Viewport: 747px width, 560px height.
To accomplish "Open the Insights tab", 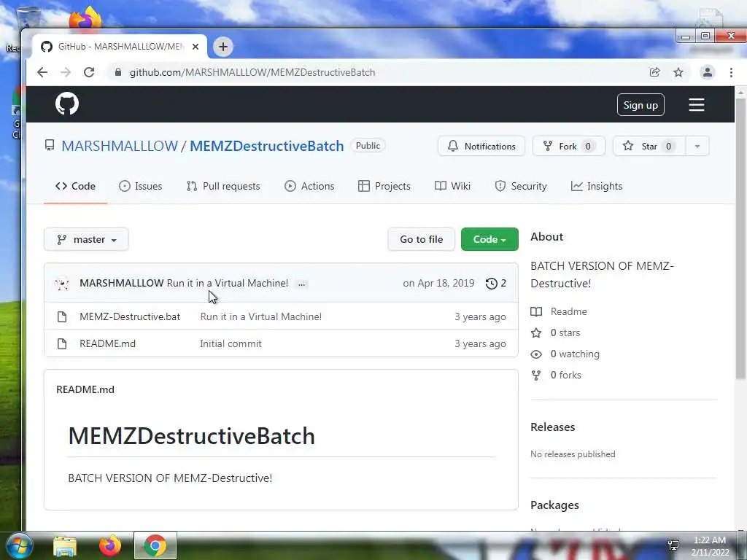I will click(x=597, y=186).
